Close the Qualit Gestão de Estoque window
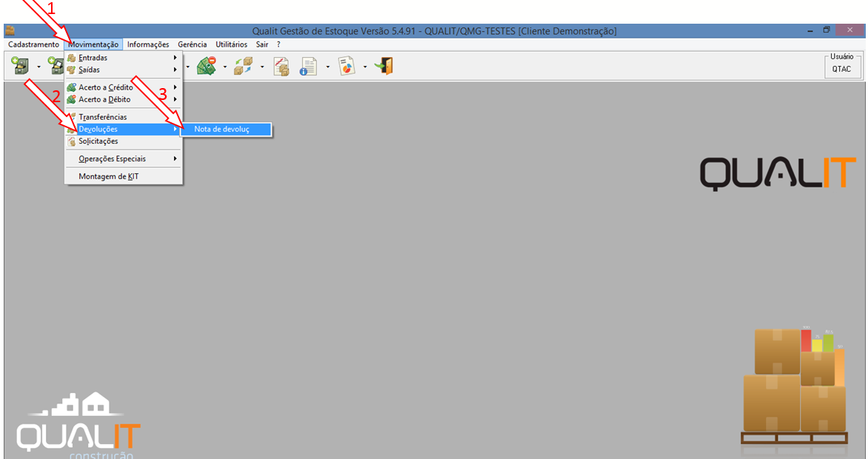 (x=850, y=30)
